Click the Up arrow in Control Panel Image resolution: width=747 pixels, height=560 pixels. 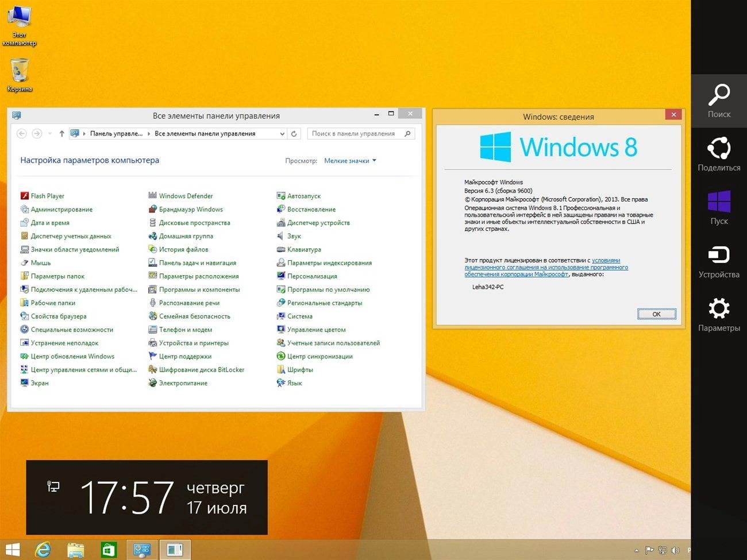point(62,133)
